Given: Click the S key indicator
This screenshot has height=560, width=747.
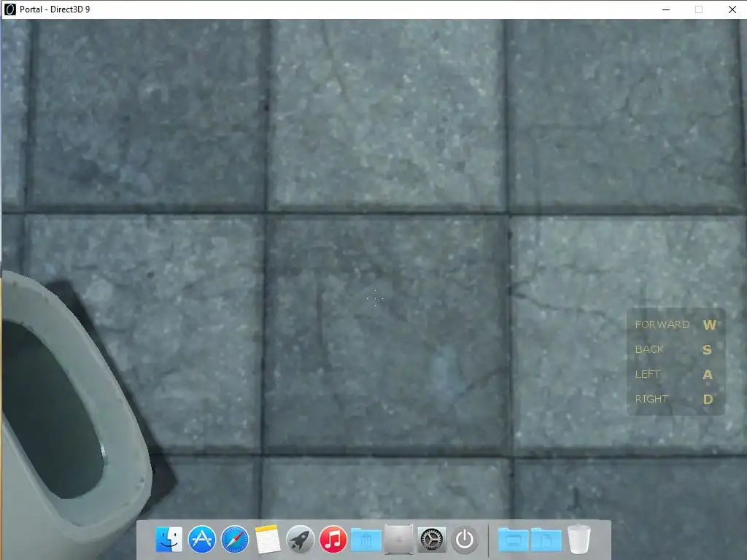Looking at the screenshot, I should [x=707, y=349].
